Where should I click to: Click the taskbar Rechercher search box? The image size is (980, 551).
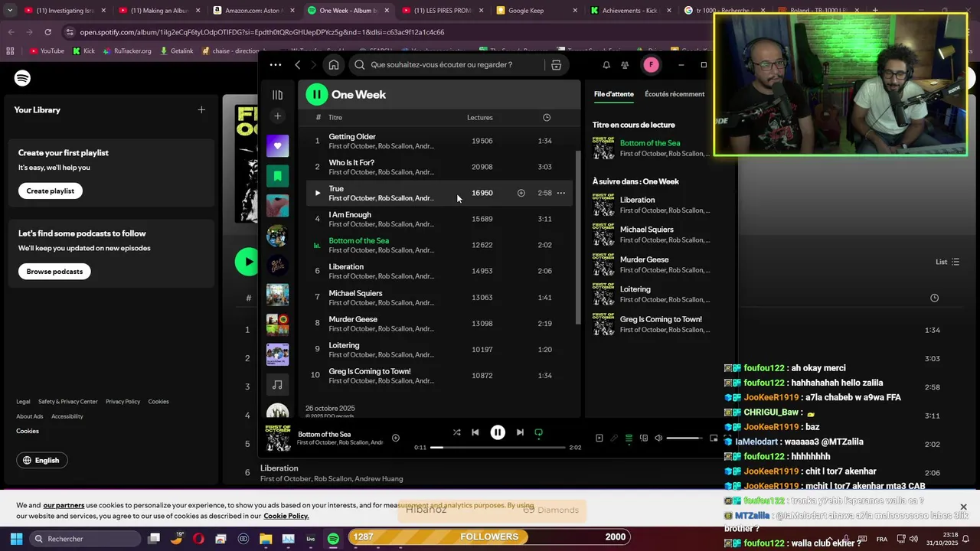[85, 539]
